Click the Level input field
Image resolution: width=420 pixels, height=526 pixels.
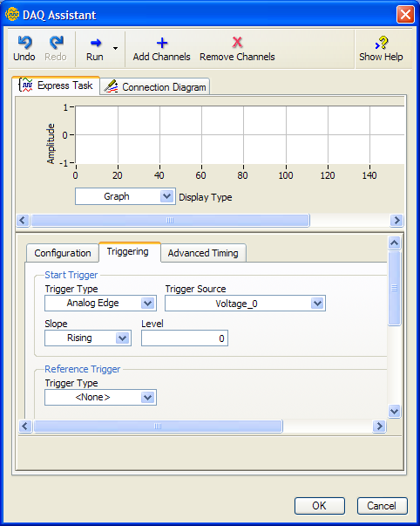[185, 338]
